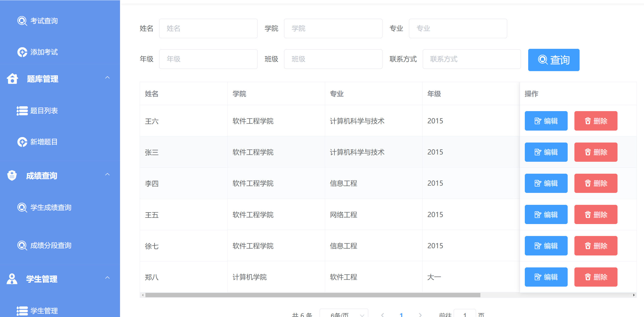Click the blue 查询 search button
The image size is (644, 317).
pos(554,60)
